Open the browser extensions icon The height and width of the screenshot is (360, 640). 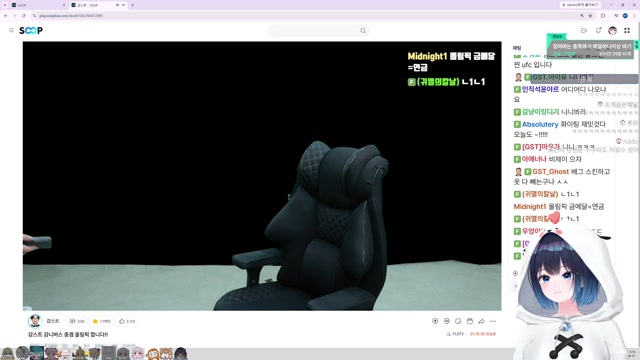(603, 16)
